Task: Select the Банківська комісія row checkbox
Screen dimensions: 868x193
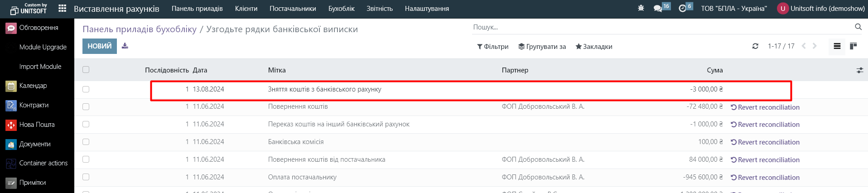Action: point(86,142)
